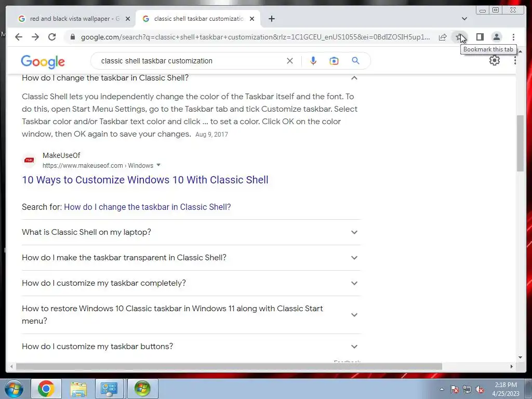Click the forward navigation arrow
532x399 pixels.
point(35,37)
